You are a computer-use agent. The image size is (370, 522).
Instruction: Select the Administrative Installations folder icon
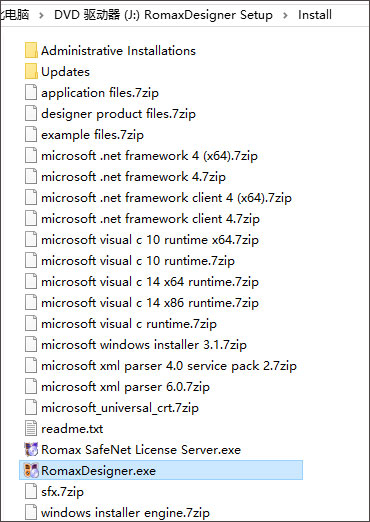[x=31, y=50]
